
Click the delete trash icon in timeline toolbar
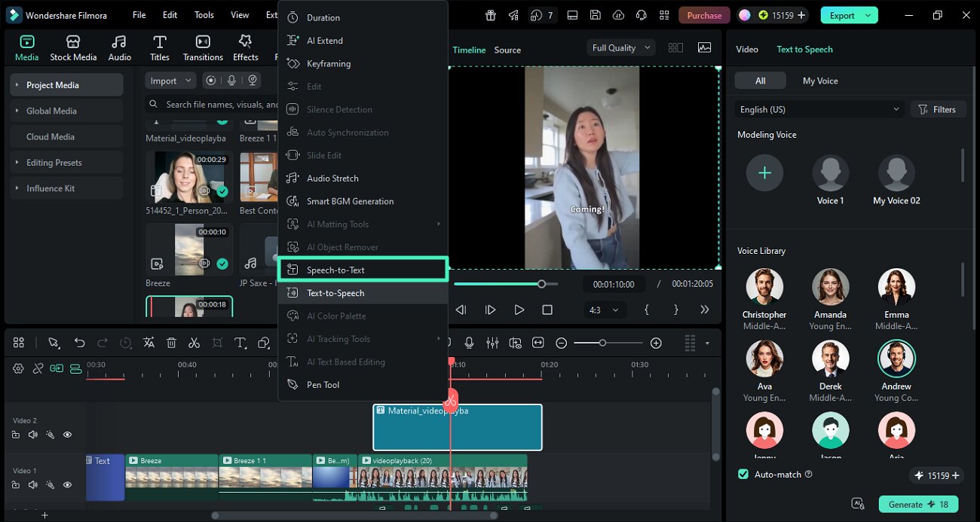pos(171,343)
